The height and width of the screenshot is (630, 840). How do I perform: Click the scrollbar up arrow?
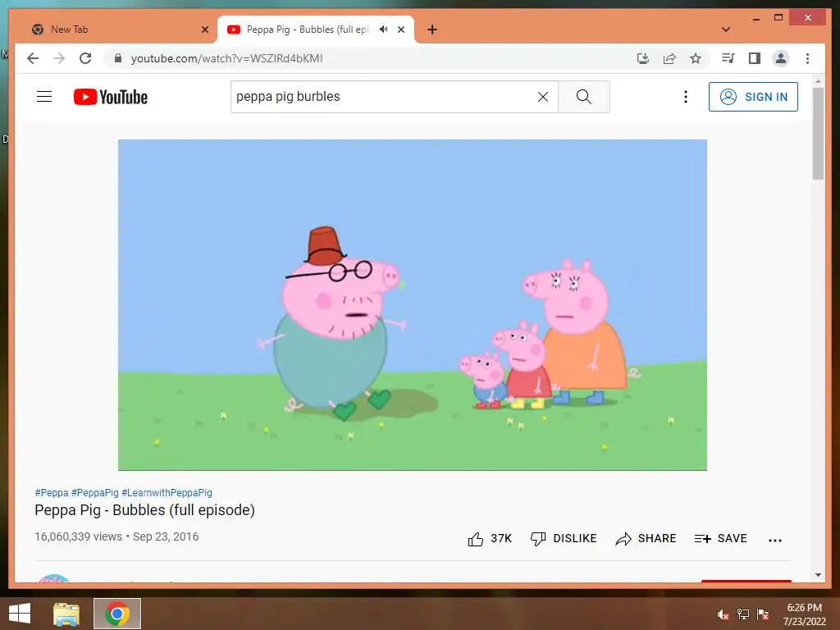pyautogui.click(x=818, y=81)
